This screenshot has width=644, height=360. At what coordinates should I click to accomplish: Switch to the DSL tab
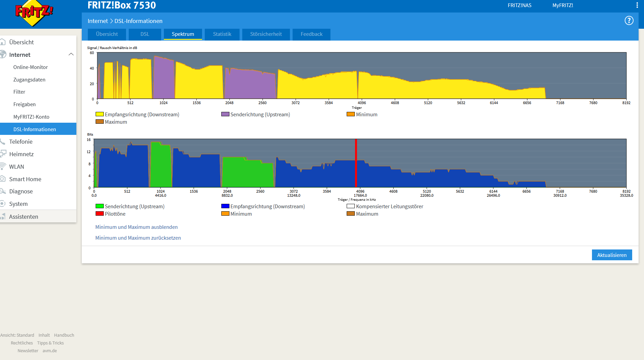tap(145, 34)
